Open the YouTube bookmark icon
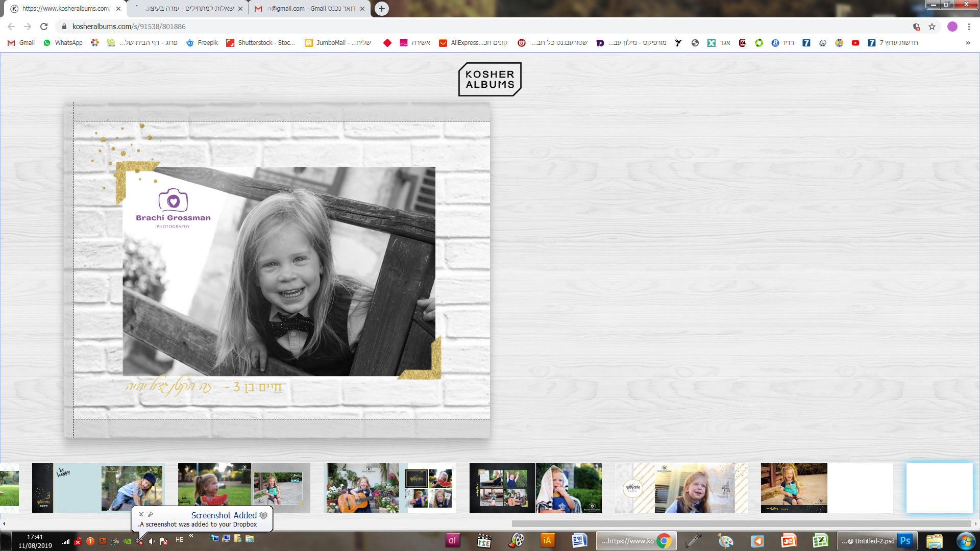Viewport: 980px width, 551px height. (855, 43)
